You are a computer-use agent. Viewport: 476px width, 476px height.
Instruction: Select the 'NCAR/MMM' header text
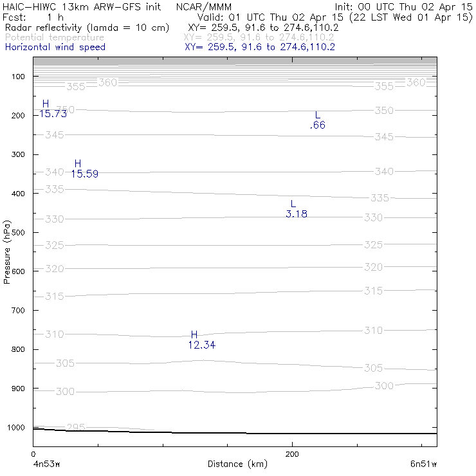pyautogui.click(x=204, y=7)
